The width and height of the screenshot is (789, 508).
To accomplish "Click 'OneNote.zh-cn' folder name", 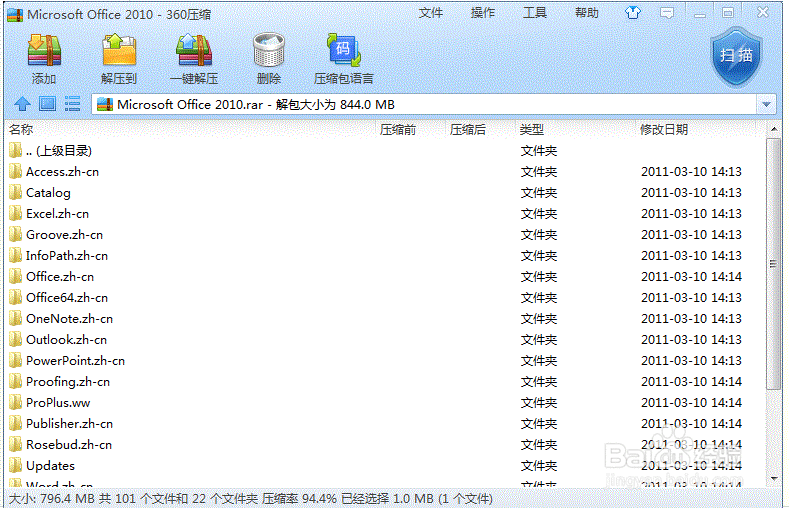I will pos(69,319).
